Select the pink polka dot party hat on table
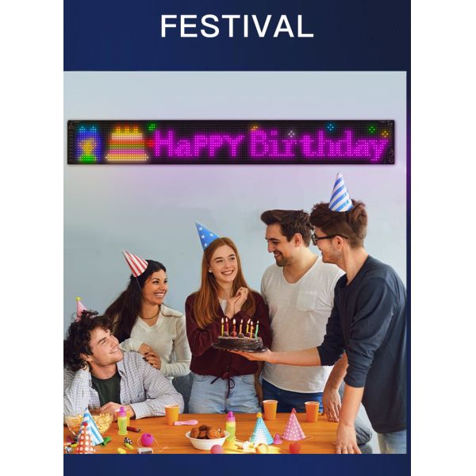Image resolution: width=476 pixels, height=476 pixels. click(293, 424)
